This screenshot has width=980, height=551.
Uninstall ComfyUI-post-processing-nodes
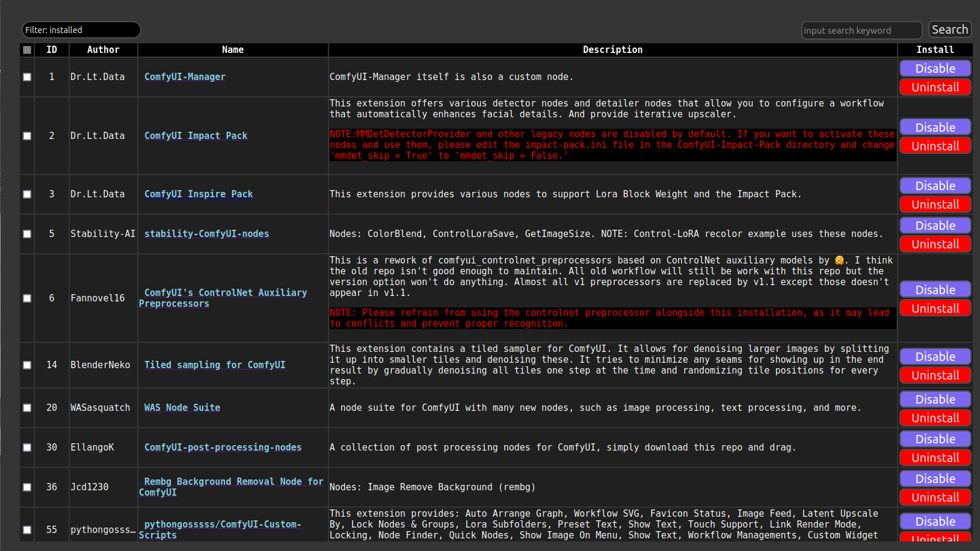[935, 458]
